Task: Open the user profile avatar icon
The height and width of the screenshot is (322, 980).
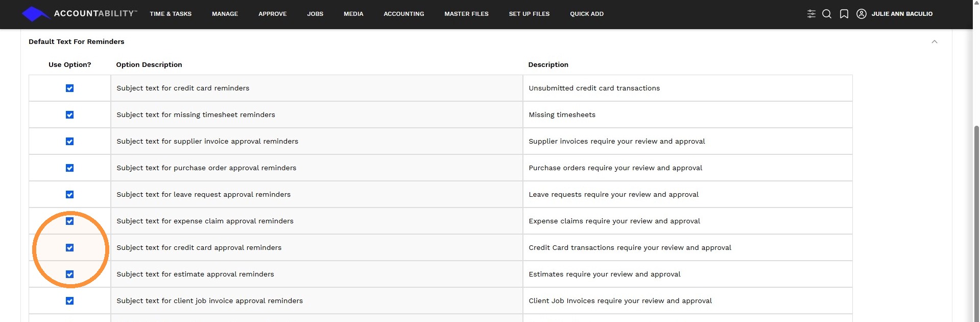Action: pyautogui.click(x=862, y=14)
